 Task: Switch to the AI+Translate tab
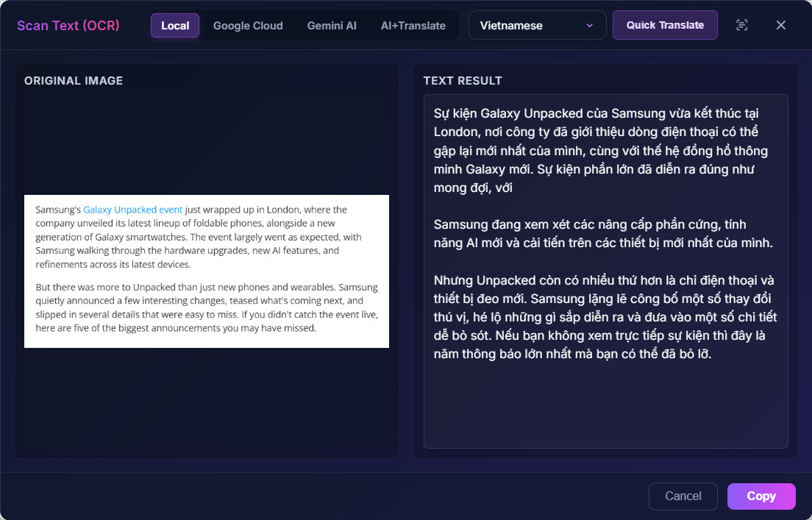pyautogui.click(x=413, y=26)
